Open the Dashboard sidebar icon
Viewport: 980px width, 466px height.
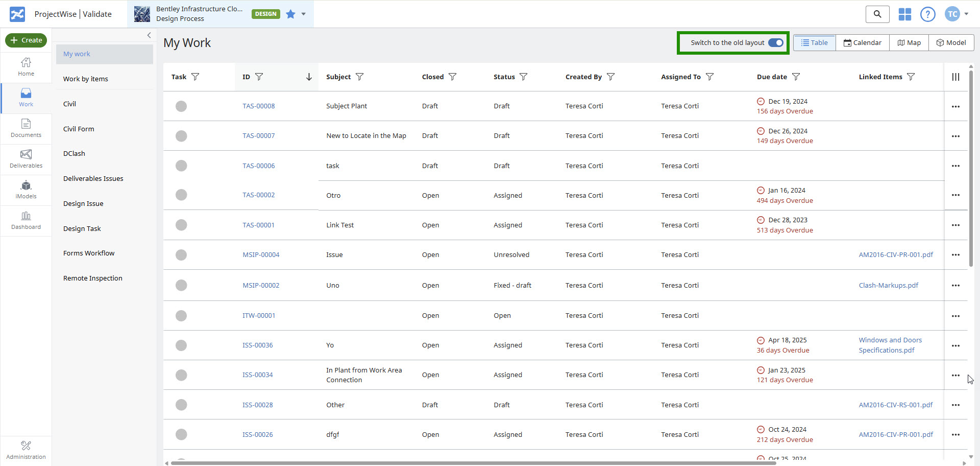(x=26, y=220)
